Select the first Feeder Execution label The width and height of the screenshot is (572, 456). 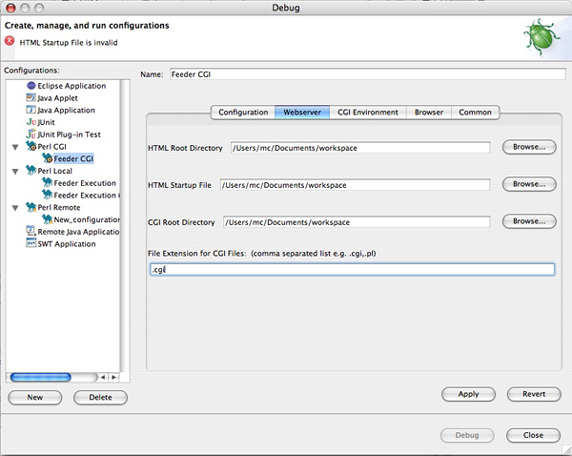pos(85,183)
